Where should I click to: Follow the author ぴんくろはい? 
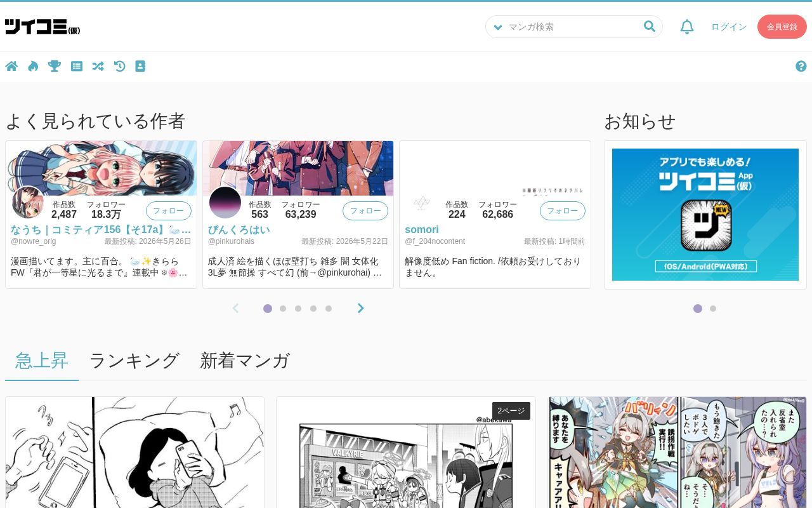(x=365, y=211)
